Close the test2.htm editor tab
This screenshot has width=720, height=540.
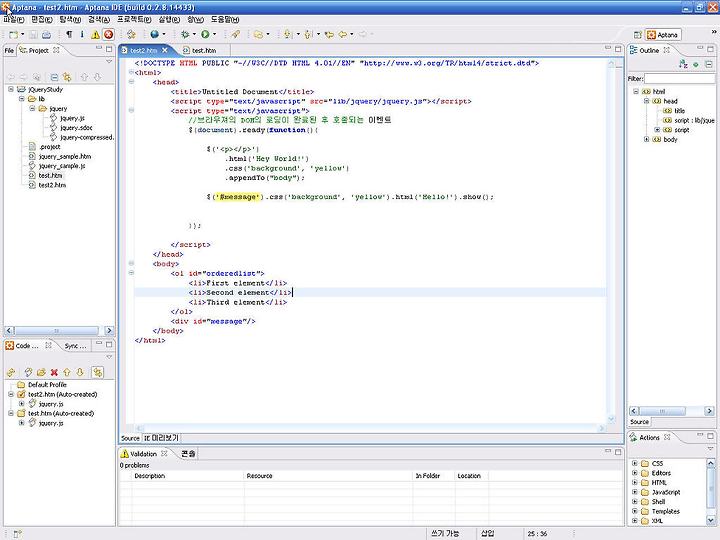pyautogui.click(x=164, y=50)
